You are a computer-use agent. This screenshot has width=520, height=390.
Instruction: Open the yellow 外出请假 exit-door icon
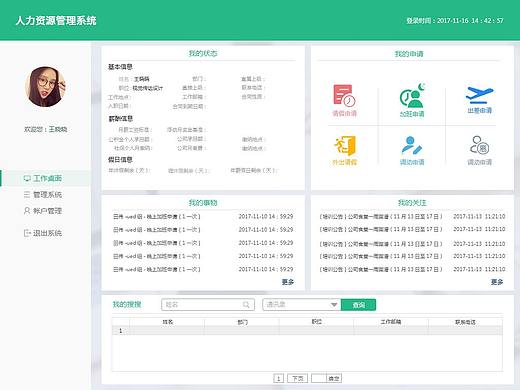(x=345, y=146)
